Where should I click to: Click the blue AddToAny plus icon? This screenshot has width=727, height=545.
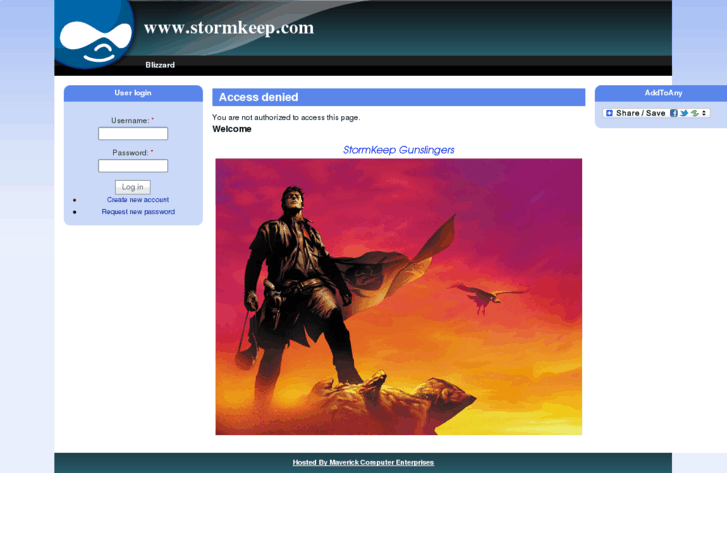point(609,113)
